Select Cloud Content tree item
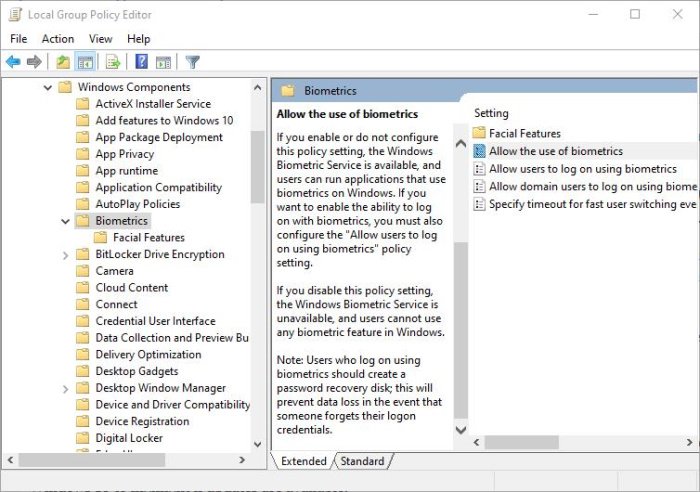700x492 pixels. coord(132,288)
